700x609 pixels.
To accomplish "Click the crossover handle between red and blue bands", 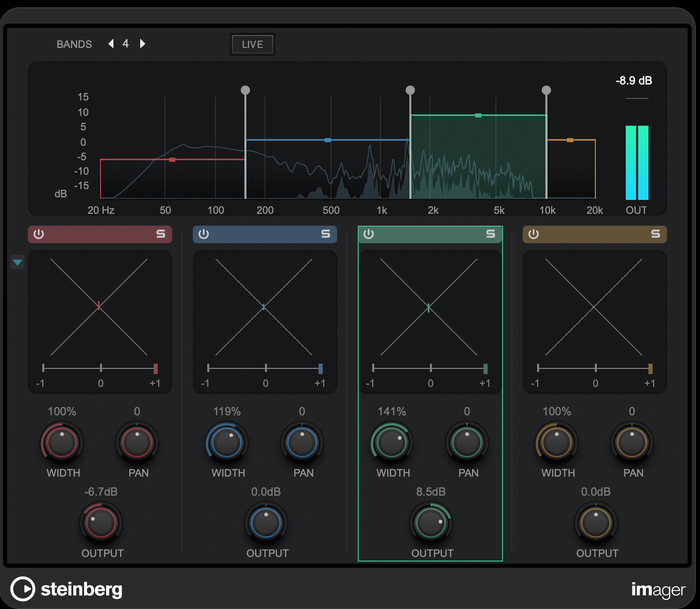I will pyautogui.click(x=245, y=90).
